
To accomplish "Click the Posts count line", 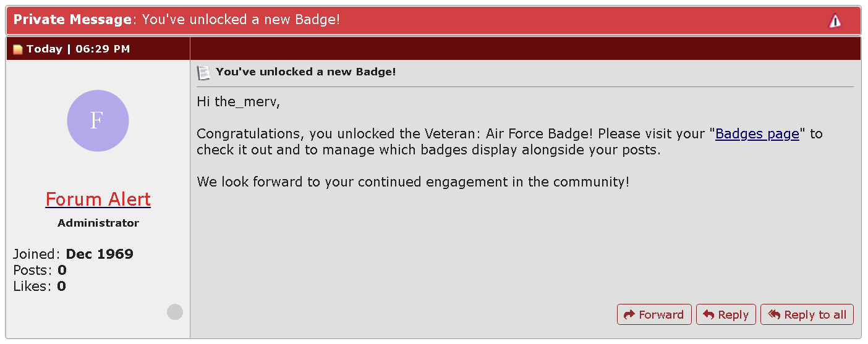I will tap(40, 270).
